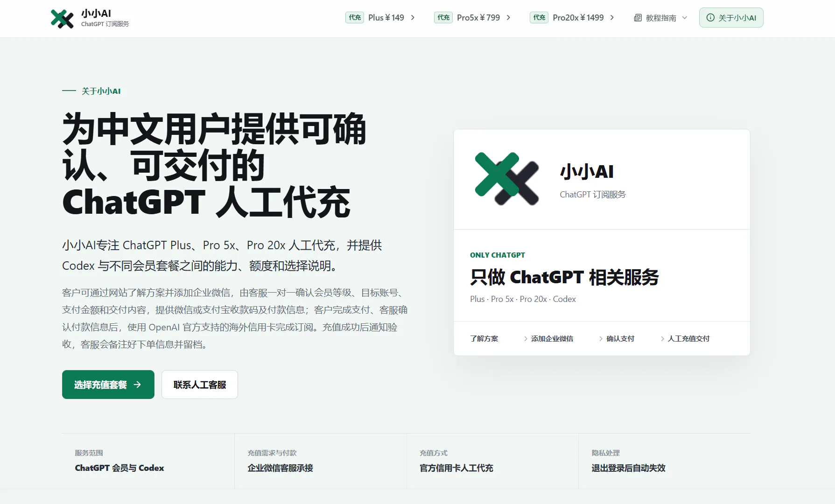Image resolution: width=835 pixels, height=504 pixels.
Task: Open the 教程指南 menu
Action: pos(660,18)
